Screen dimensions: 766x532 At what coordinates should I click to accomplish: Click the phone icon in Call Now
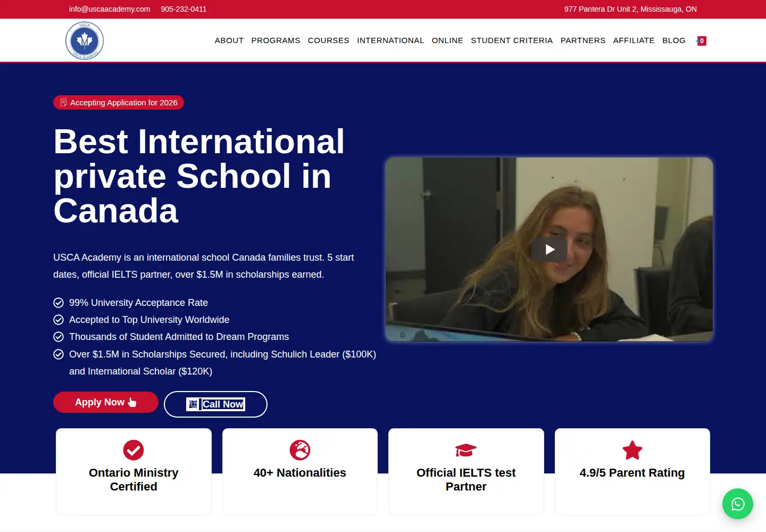click(x=193, y=404)
